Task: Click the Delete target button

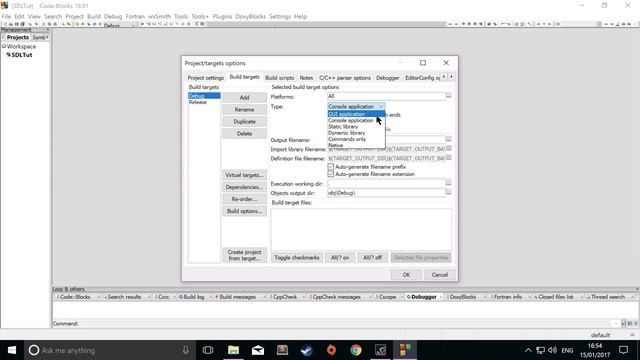Action: pyautogui.click(x=244, y=133)
